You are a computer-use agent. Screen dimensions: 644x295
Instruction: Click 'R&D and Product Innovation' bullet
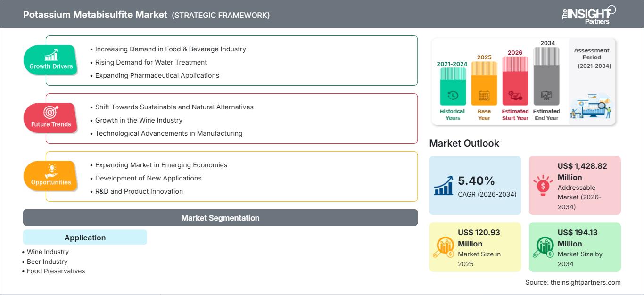[x=139, y=191]
